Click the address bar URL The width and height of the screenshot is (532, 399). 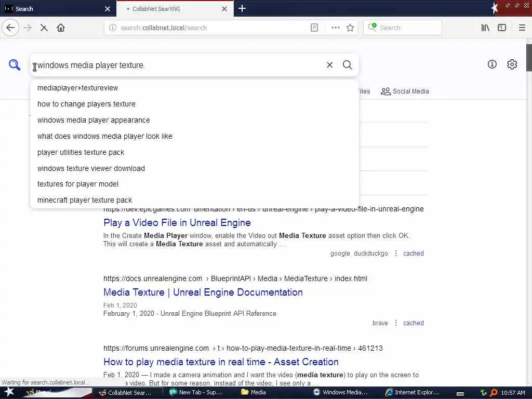pos(164,28)
